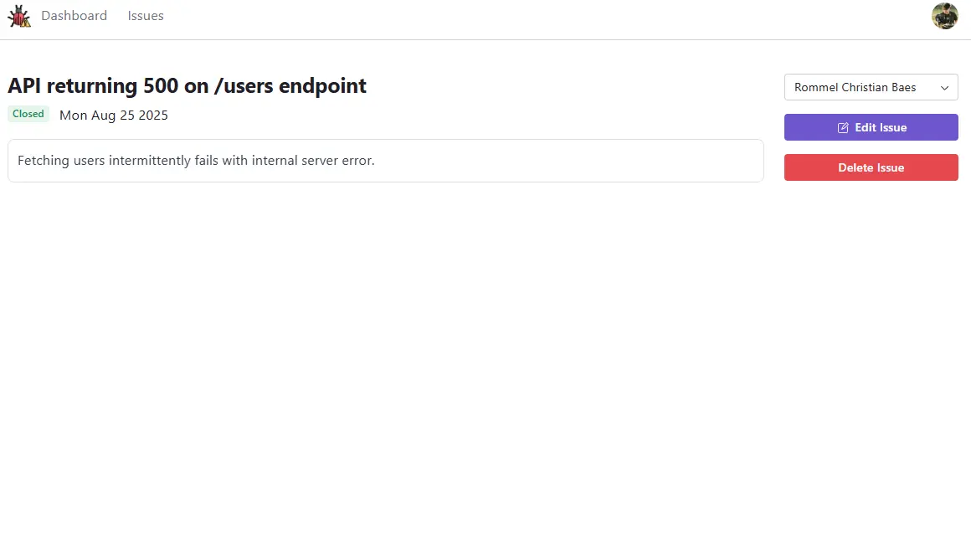
Task: Click the issue title heading about /users endpoint
Action: click(187, 85)
